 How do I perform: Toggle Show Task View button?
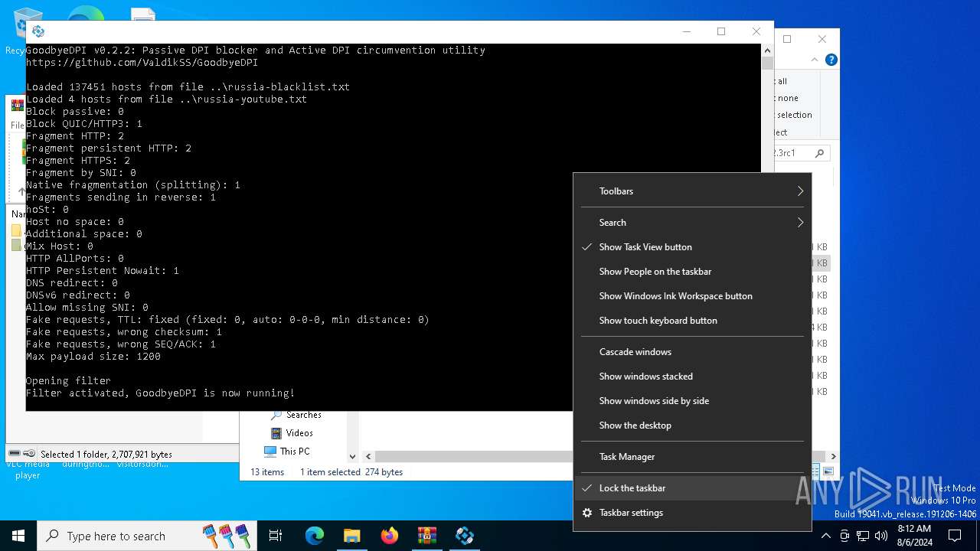[x=692, y=247]
